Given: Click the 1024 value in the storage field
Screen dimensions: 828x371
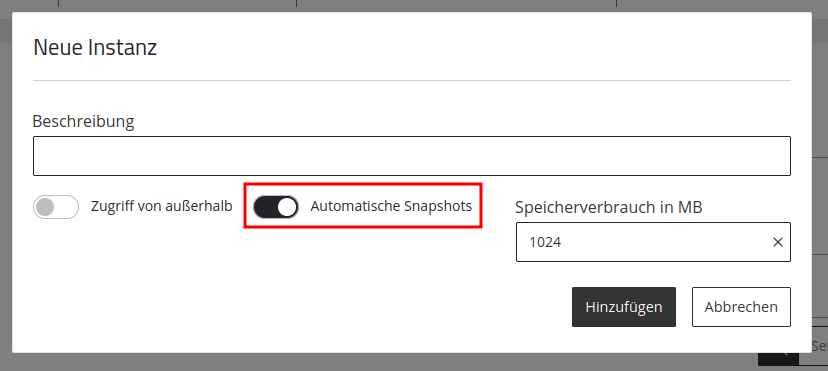Looking at the screenshot, I should pyautogui.click(x=545, y=242).
